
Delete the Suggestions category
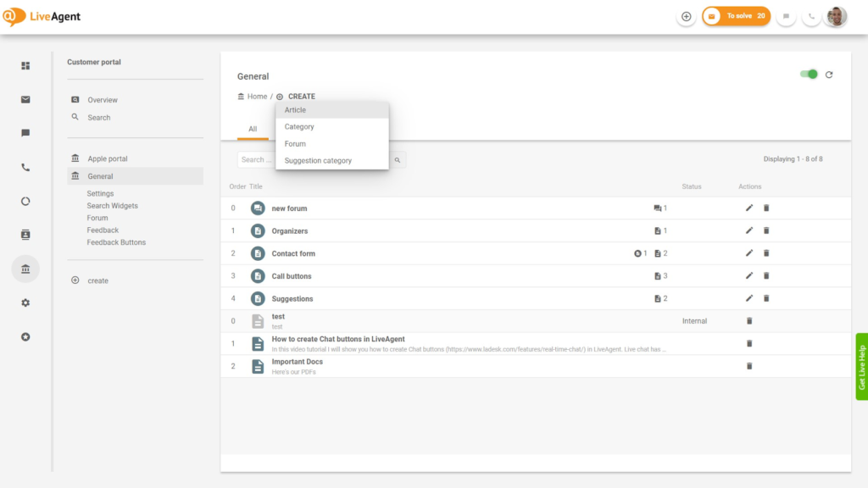(x=766, y=299)
